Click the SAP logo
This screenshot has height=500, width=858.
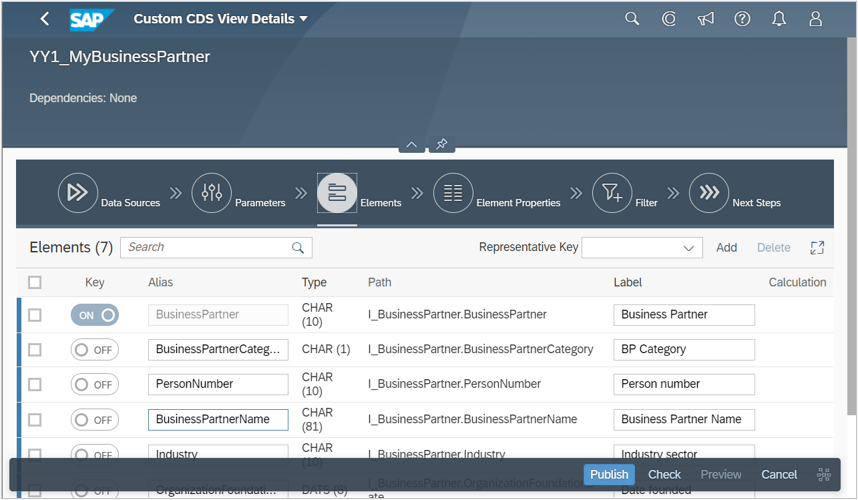click(91, 20)
